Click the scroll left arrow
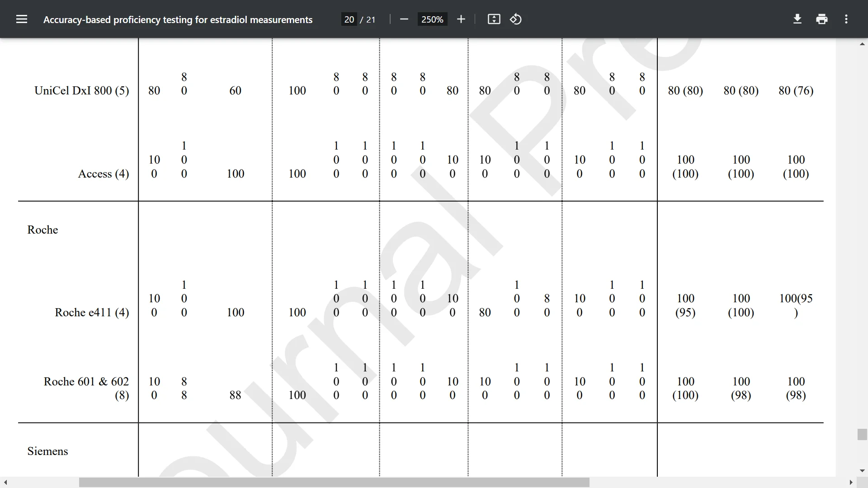Viewport: 868px width, 488px height. [x=5, y=482]
